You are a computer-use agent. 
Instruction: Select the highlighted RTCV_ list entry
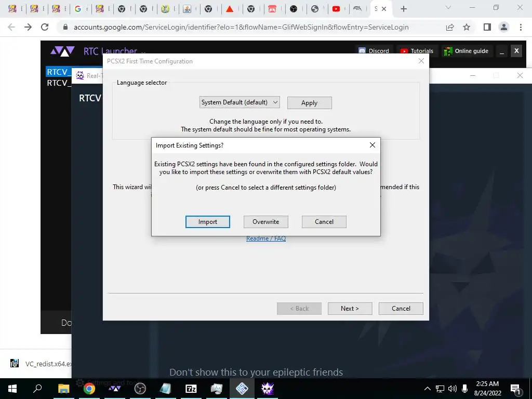click(58, 72)
